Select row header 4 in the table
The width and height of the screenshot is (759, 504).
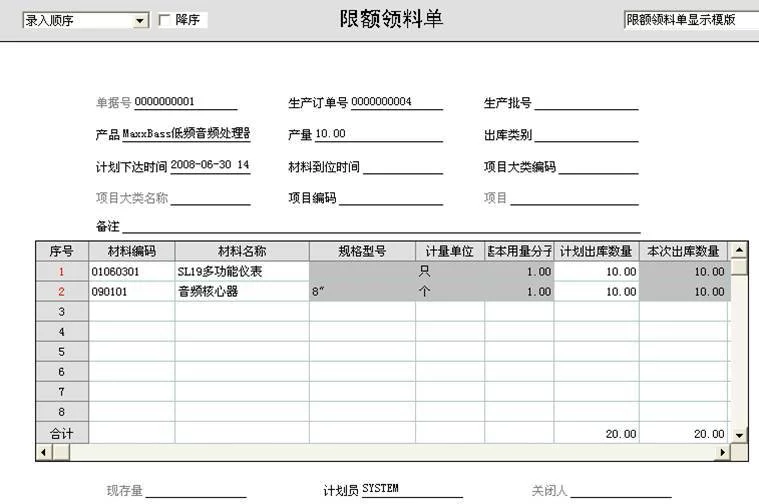click(62, 332)
